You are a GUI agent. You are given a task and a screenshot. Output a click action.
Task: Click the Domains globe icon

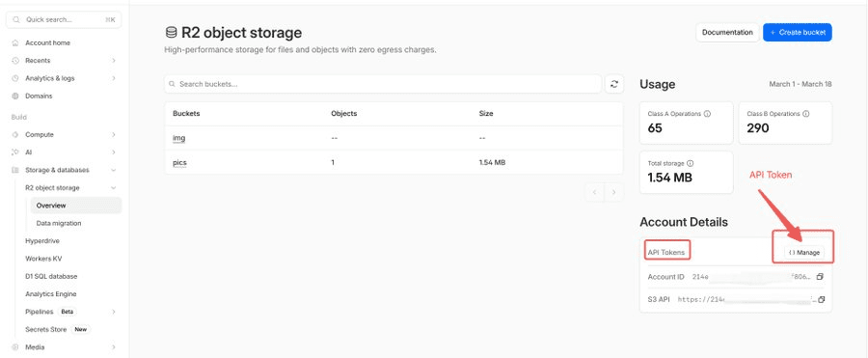(14, 96)
